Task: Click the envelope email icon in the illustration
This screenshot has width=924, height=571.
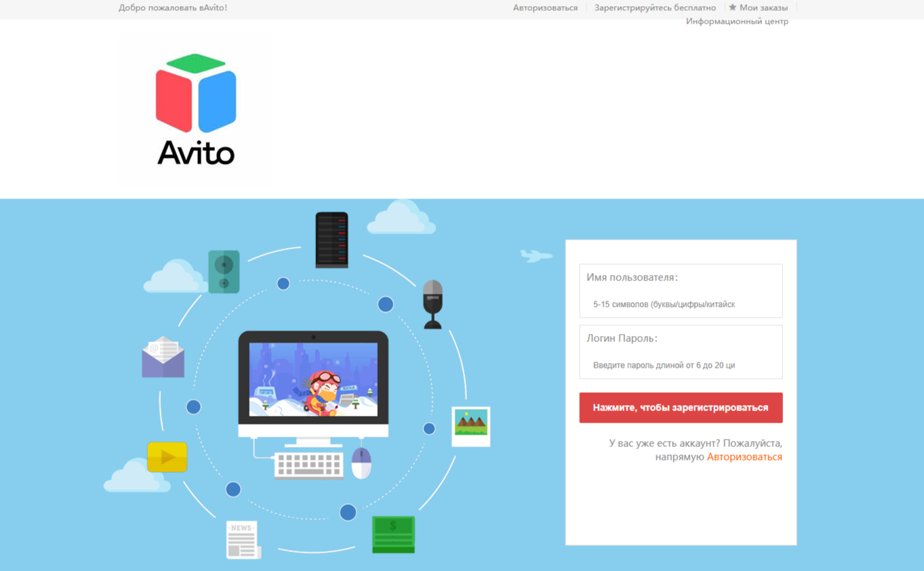Action: click(x=163, y=358)
